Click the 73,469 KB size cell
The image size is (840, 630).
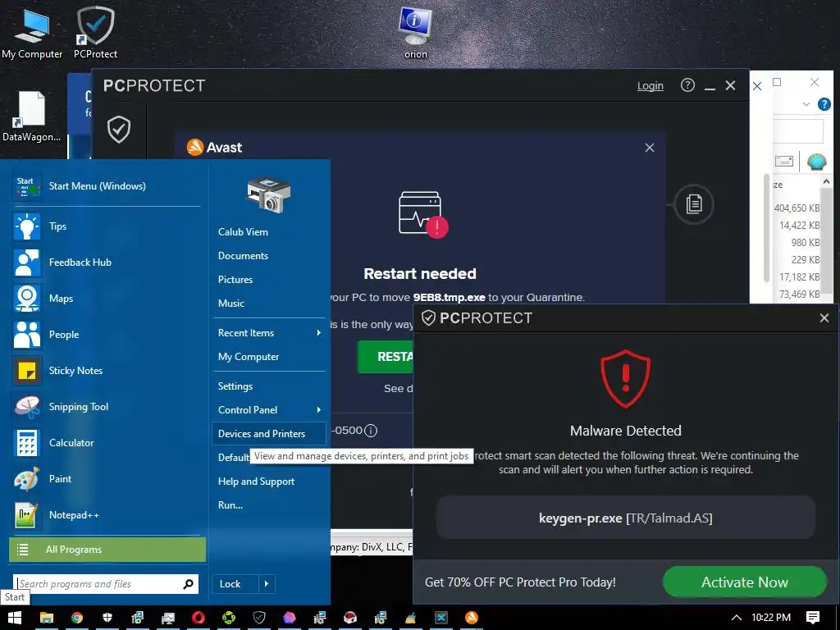[799, 294]
